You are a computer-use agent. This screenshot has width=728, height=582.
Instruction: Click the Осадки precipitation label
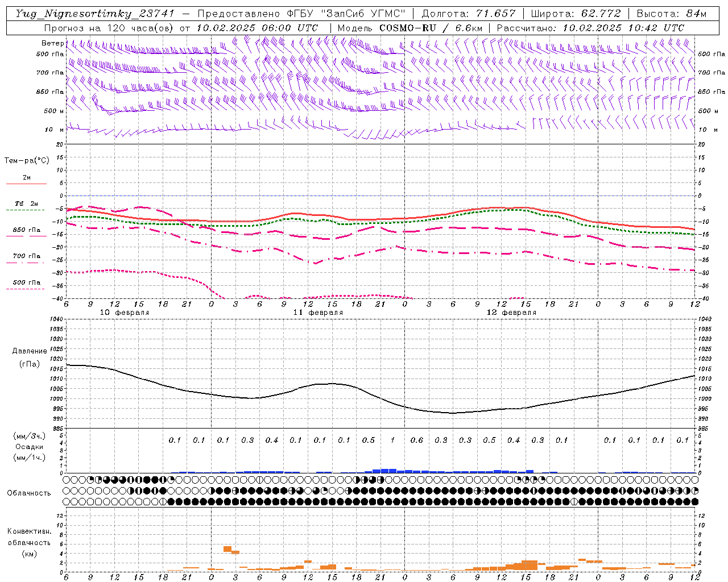[29, 447]
